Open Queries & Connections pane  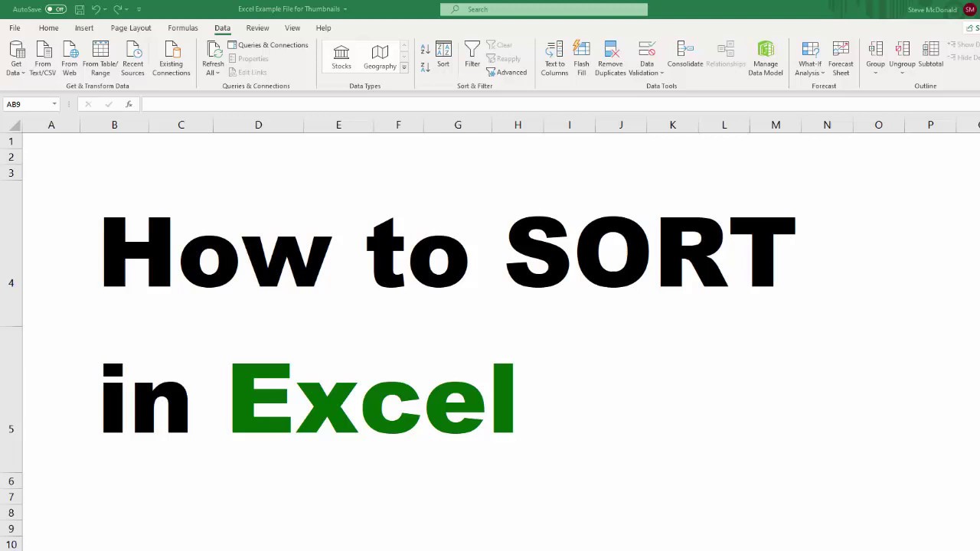point(268,45)
